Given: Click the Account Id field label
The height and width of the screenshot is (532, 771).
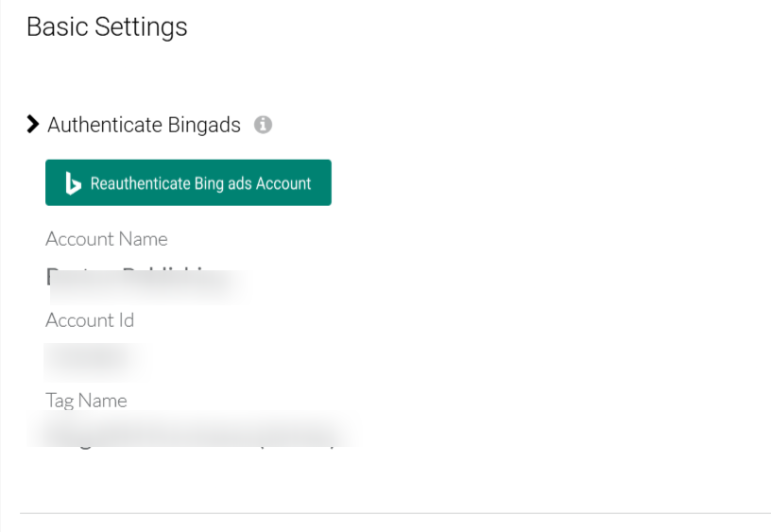Looking at the screenshot, I should click(90, 320).
